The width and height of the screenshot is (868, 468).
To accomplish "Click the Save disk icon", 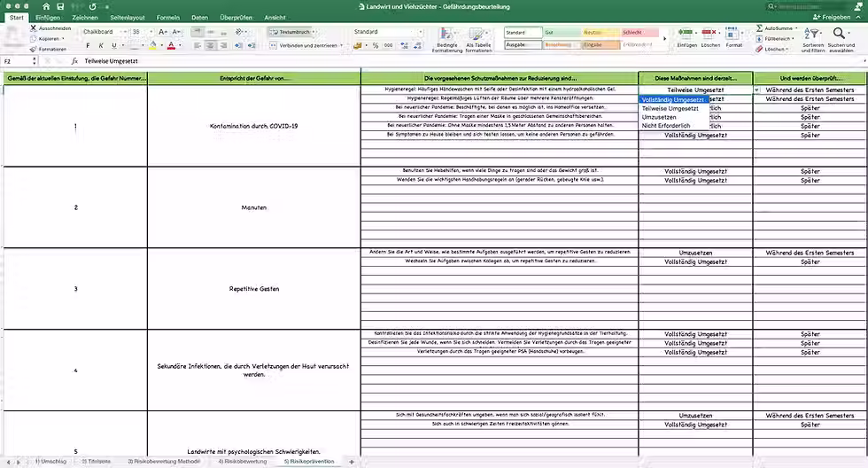I will (60, 6).
